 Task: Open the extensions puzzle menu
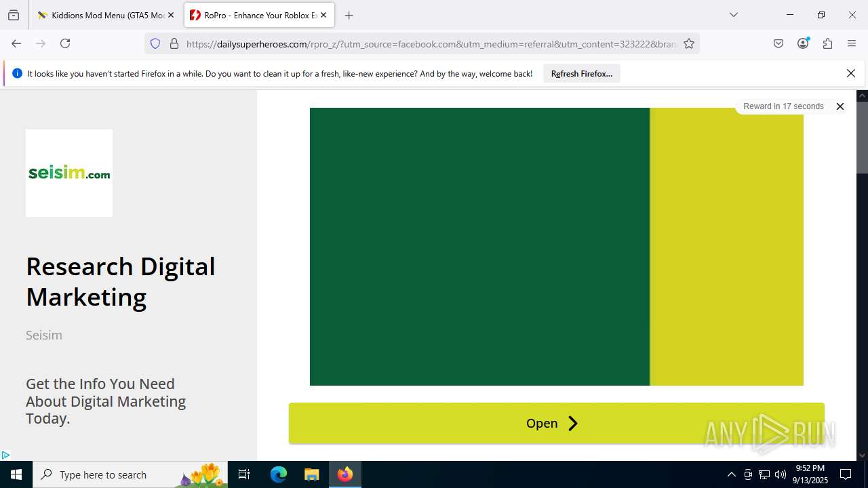(x=827, y=43)
